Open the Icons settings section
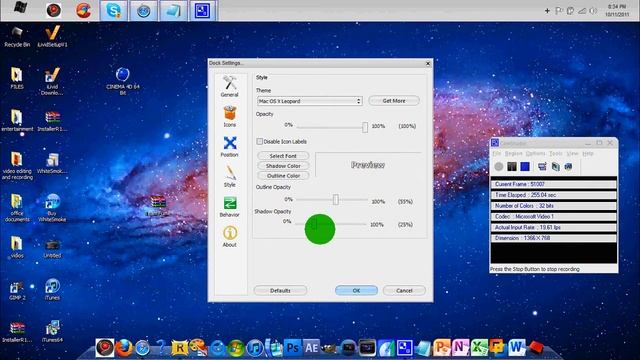Screen dimensions: 640x360 tap(229, 117)
